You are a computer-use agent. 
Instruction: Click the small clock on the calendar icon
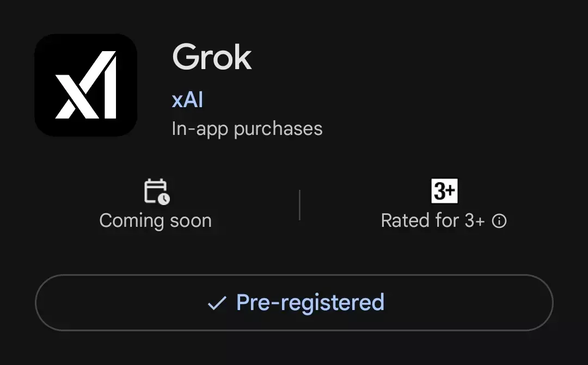pos(163,199)
